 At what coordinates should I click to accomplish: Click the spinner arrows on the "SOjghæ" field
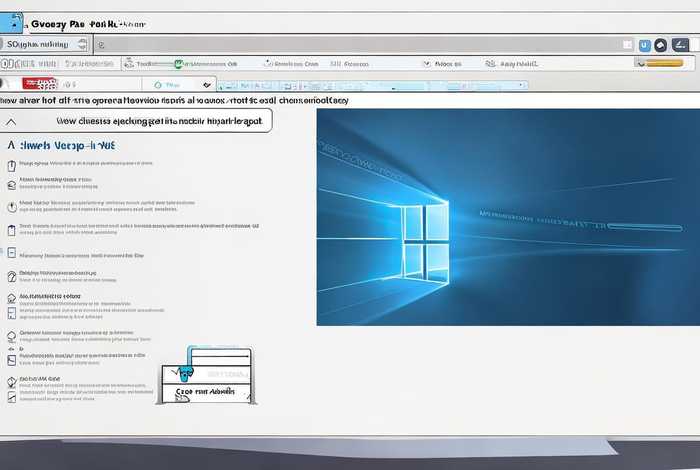point(82,44)
